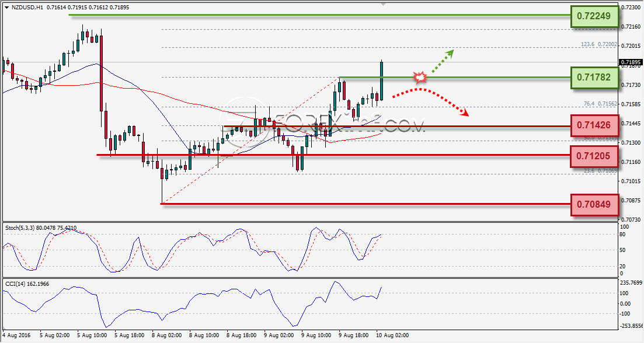Click the Fibonacci 123.6 0.72002 label
644x343 pixels.
tap(599, 44)
